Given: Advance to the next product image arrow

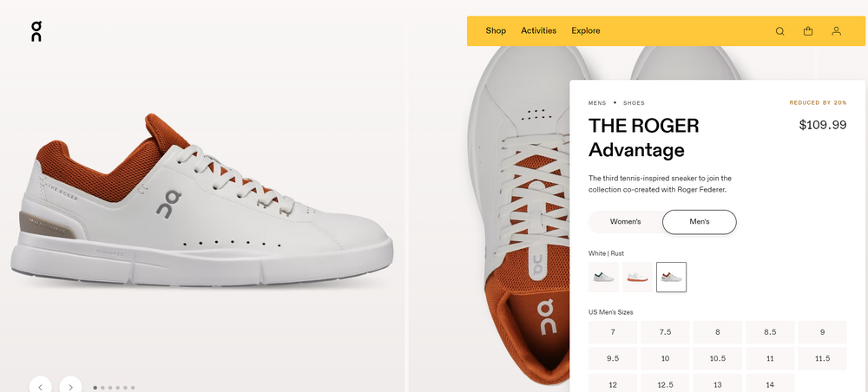Looking at the screenshot, I should pyautogui.click(x=71, y=386).
